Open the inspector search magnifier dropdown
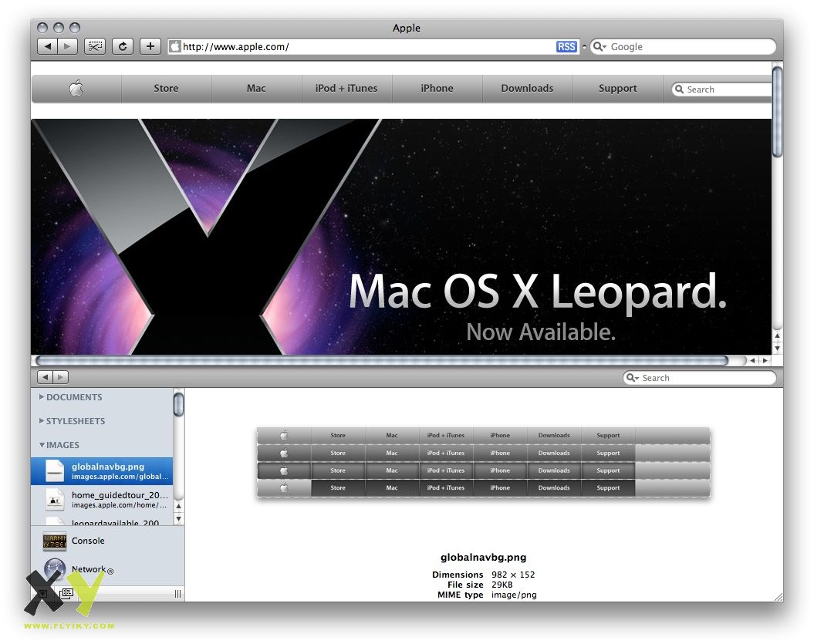The height and width of the screenshot is (644, 814). (633, 378)
